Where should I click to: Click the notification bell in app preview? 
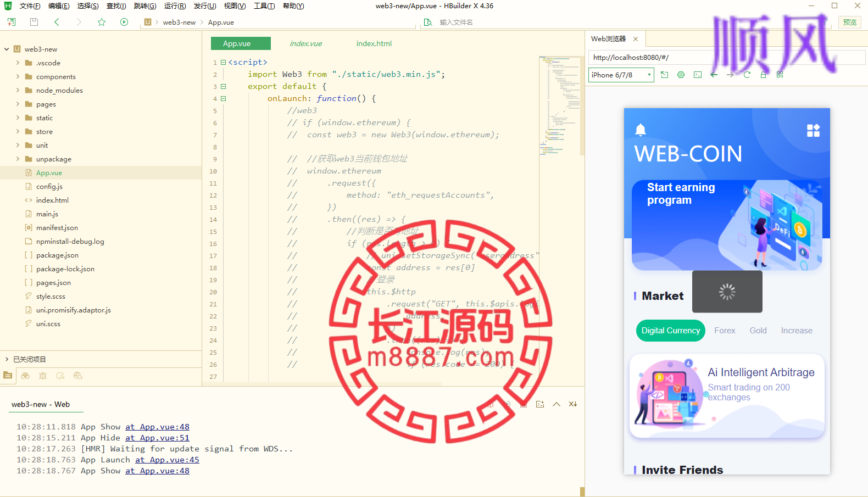point(641,130)
